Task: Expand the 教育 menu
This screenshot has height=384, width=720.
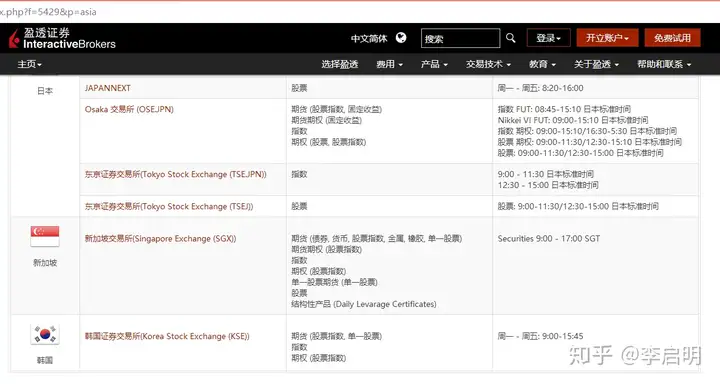Action: click(542, 64)
